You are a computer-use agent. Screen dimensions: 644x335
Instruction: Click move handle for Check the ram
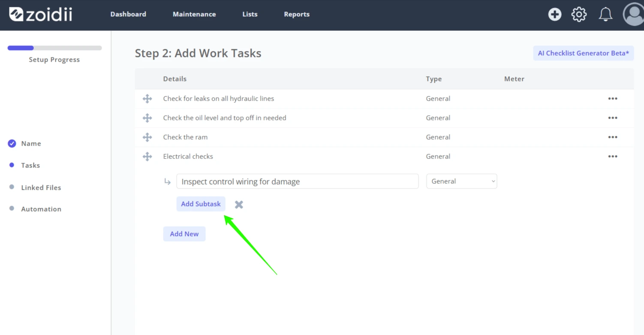[x=147, y=137]
